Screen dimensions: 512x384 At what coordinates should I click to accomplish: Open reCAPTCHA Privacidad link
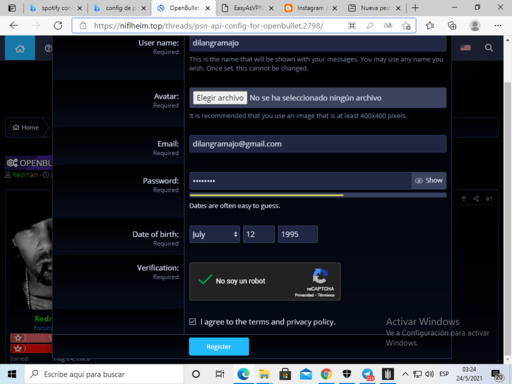point(304,295)
